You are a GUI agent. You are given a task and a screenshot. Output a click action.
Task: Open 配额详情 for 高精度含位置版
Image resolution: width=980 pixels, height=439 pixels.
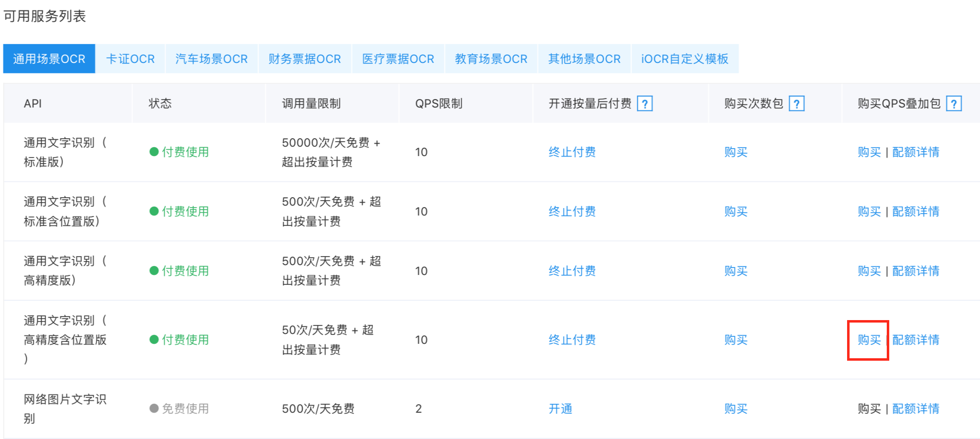click(x=916, y=340)
